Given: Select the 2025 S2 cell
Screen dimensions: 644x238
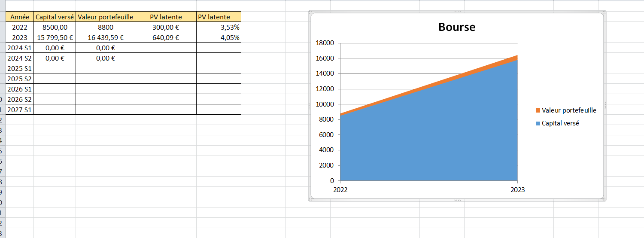Looking at the screenshot, I should tap(20, 79).
